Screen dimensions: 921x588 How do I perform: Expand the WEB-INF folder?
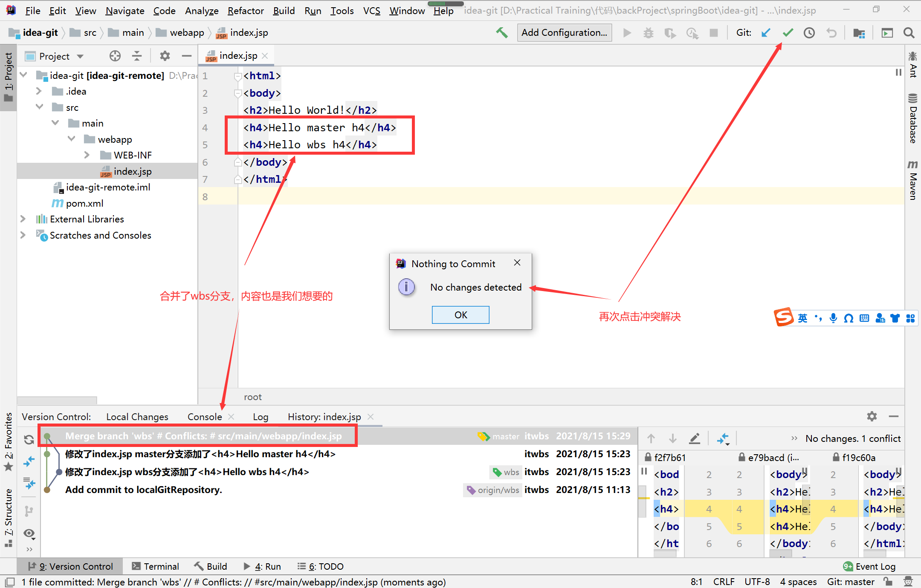click(87, 155)
